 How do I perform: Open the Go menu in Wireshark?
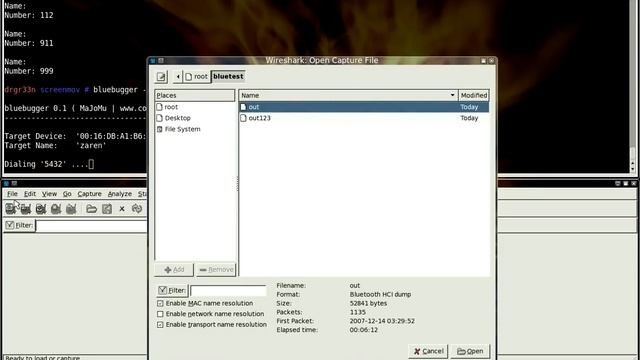tap(67, 194)
